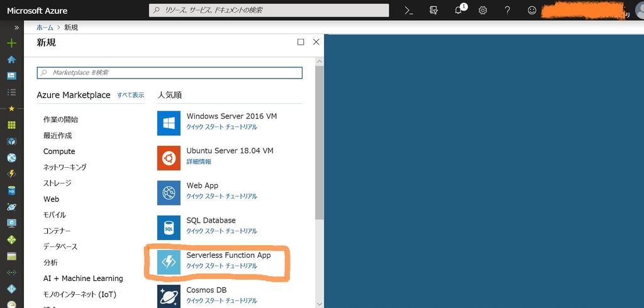Open Windows Server 2016 VM quickstart tutorial link
Screen dimensions: 644x308
point(222,127)
